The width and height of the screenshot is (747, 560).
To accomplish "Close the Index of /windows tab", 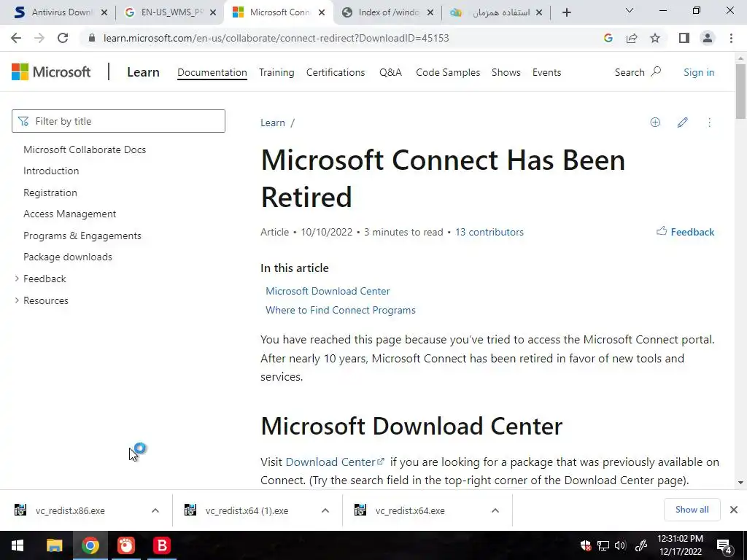I will pyautogui.click(x=430, y=12).
